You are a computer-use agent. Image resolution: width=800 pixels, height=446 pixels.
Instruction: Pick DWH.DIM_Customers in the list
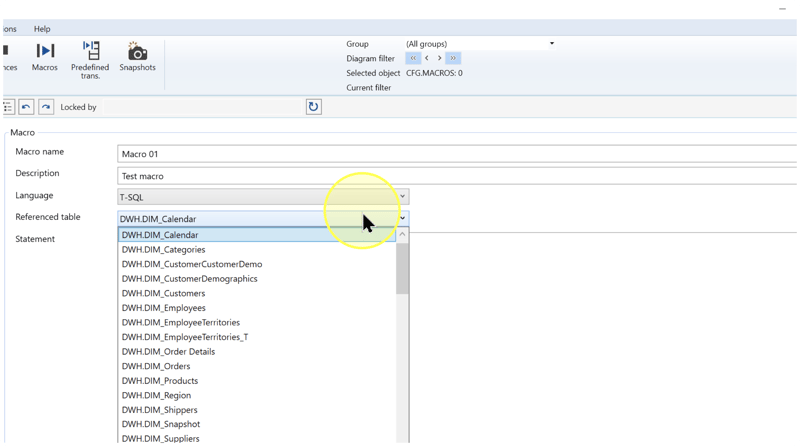(x=257, y=293)
